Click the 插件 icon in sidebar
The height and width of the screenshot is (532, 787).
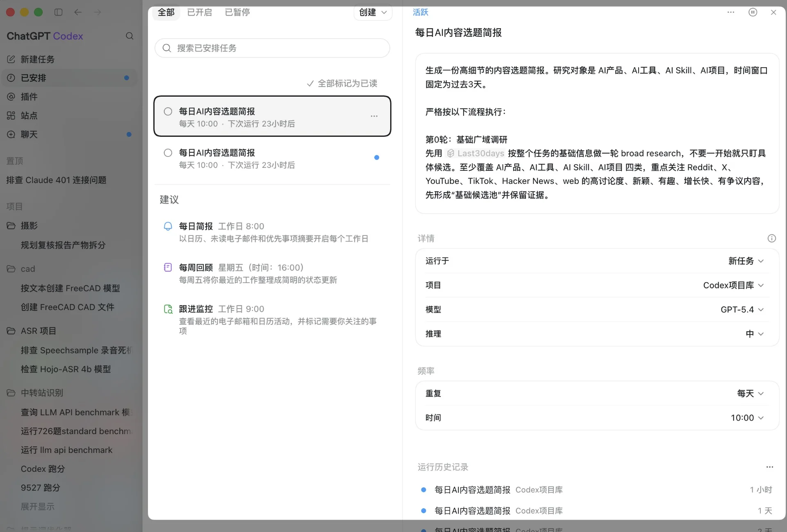(11, 97)
